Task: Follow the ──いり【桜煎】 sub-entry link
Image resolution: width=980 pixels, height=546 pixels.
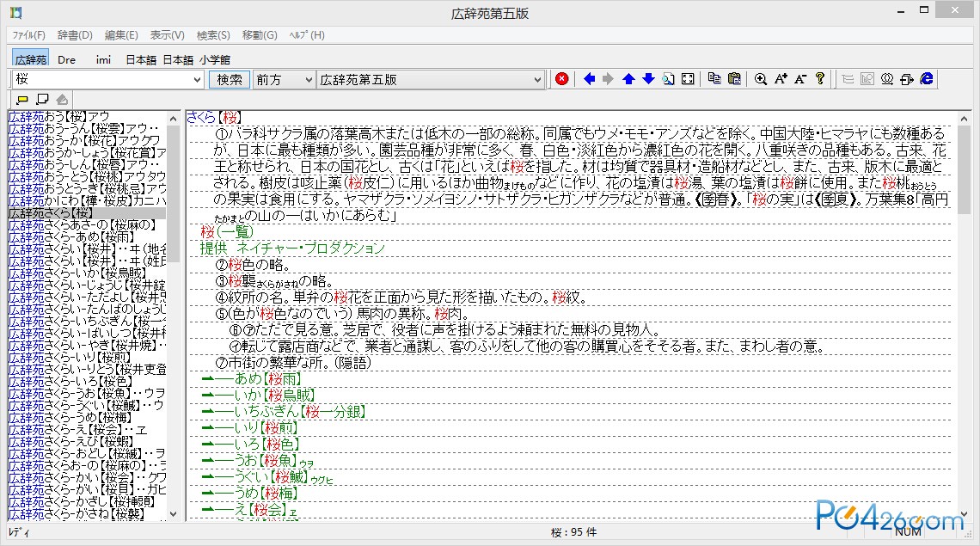Action: tap(250, 428)
